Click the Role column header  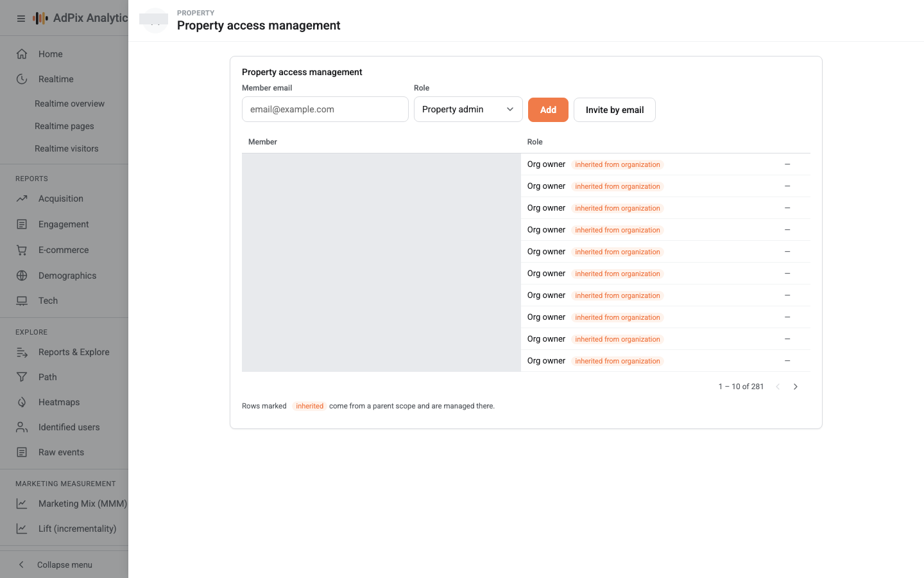click(535, 142)
